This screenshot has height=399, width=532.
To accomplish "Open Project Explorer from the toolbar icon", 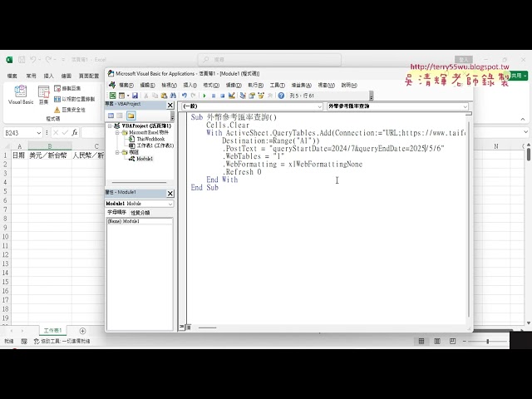I will coord(243,96).
